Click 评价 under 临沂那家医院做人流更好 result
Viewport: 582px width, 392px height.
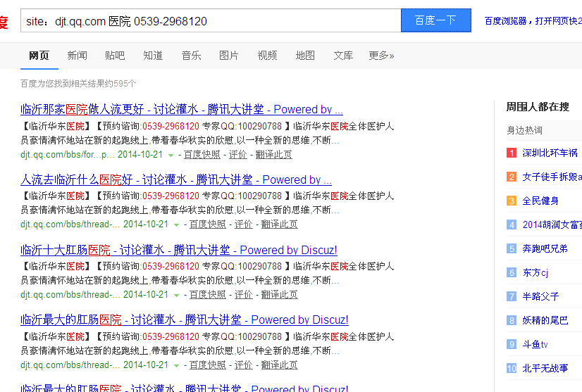(238, 155)
